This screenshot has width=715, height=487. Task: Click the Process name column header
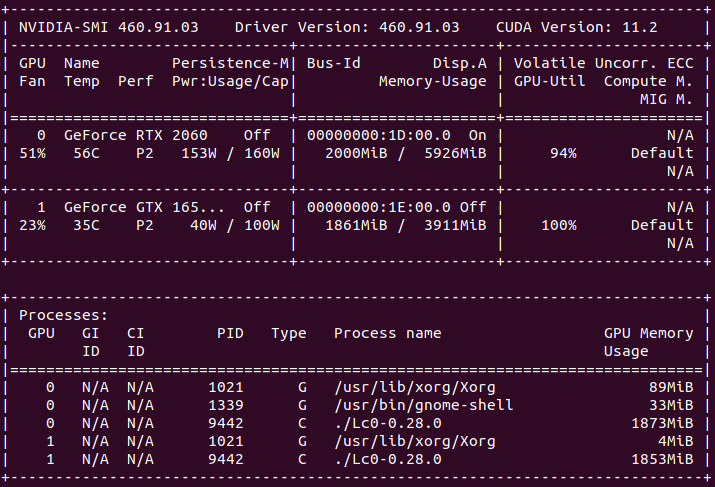388,333
